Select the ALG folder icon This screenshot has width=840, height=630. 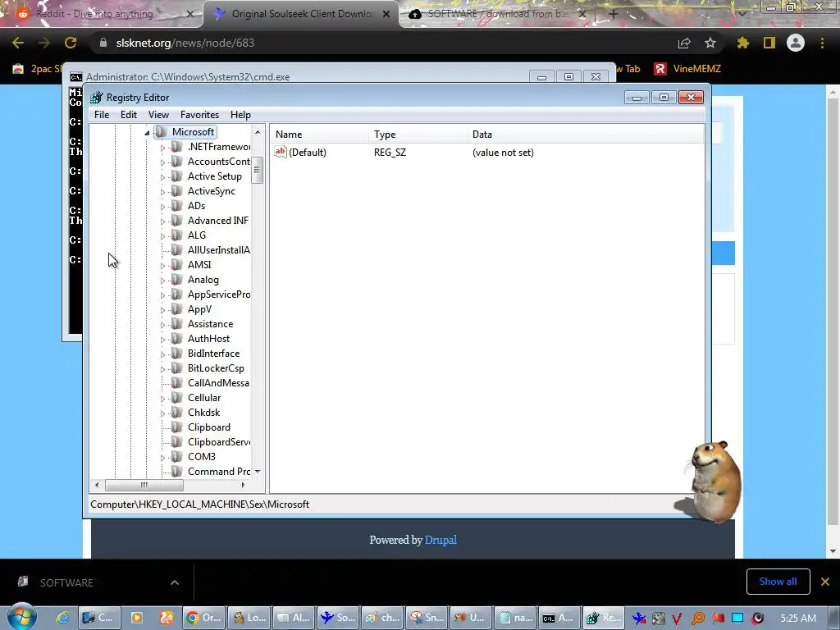click(177, 235)
